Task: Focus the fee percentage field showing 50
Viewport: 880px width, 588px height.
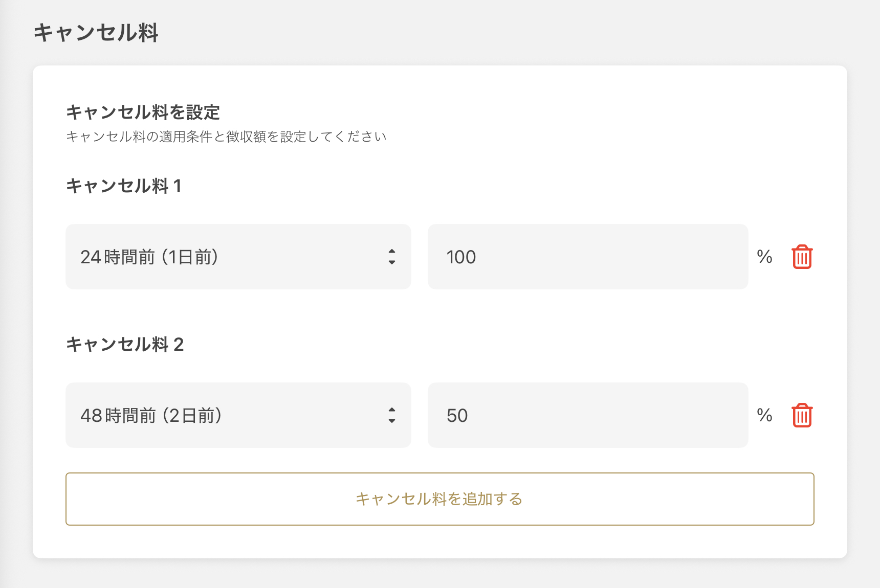Action: [x=587, y=415]
